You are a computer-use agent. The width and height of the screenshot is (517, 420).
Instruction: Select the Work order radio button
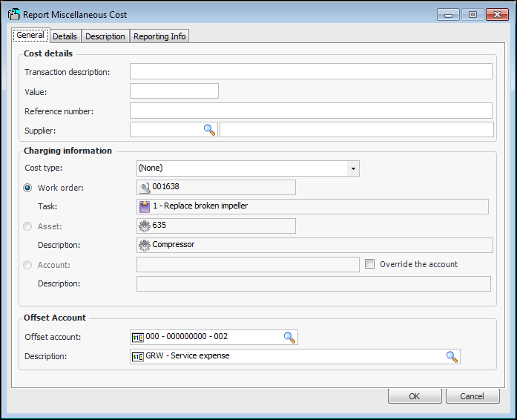28,188
